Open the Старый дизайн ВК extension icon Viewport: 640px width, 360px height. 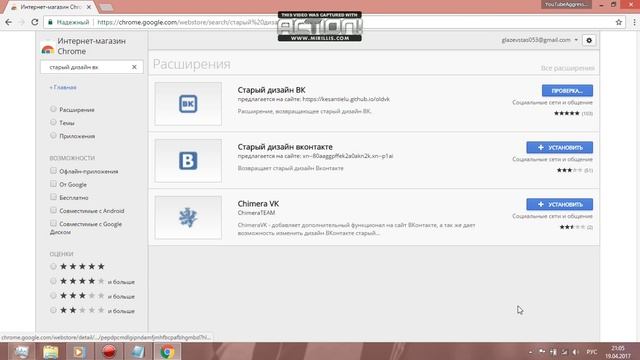(x=188, y=104)
